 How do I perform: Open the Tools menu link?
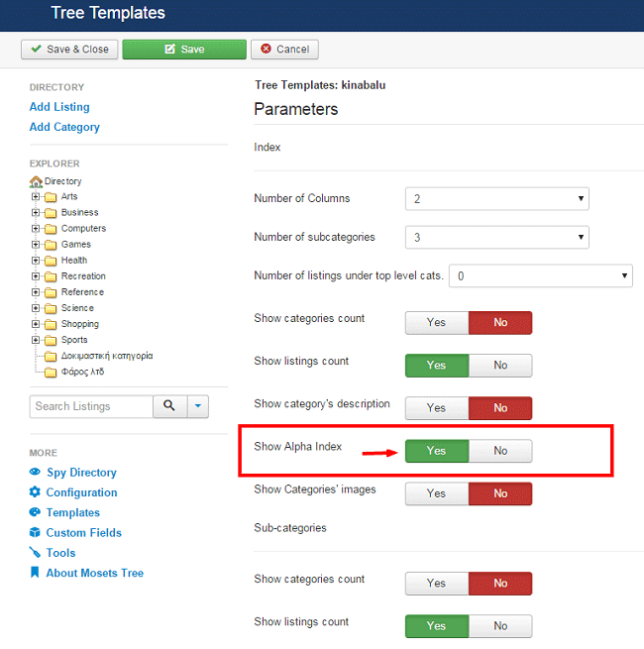60,553
